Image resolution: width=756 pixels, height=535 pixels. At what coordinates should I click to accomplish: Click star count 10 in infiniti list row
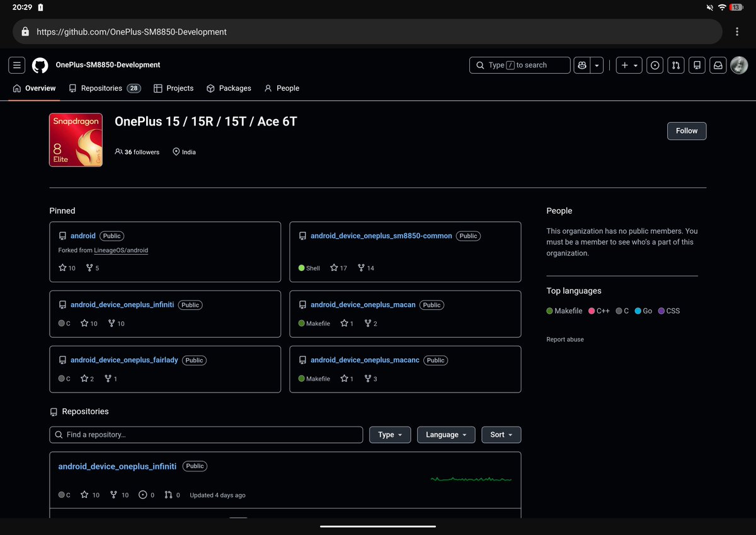click(x=90, y=495)
